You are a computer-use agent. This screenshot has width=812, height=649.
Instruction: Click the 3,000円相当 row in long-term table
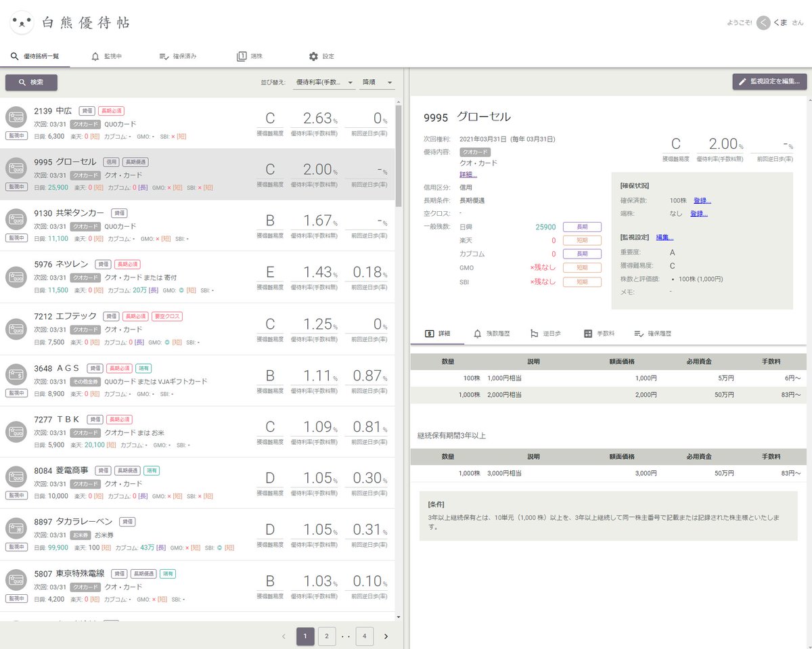pyautogui.click(x=608, y=473)
